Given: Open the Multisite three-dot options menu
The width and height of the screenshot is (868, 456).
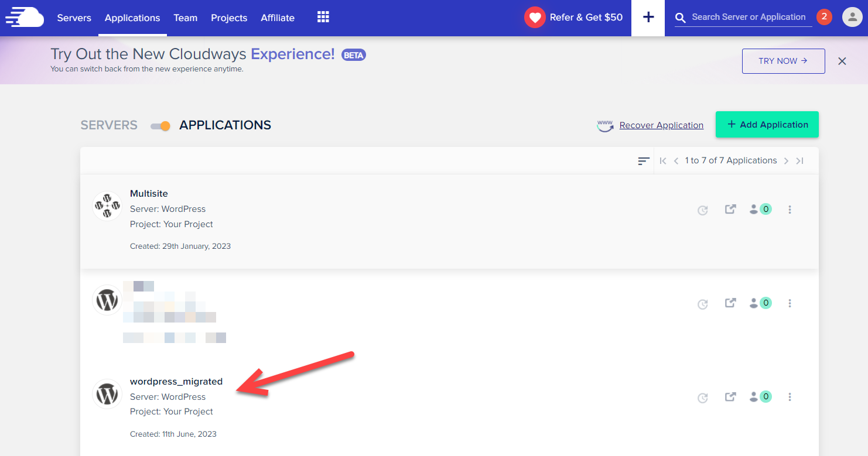Looking at the screenshot, I should (x=790, y=210).
